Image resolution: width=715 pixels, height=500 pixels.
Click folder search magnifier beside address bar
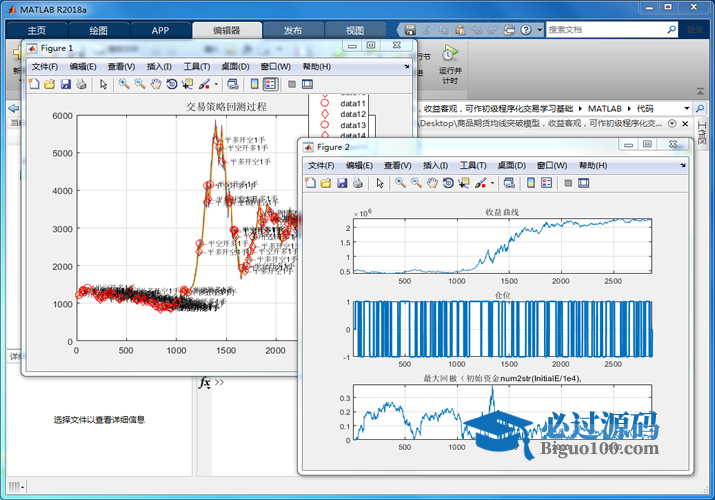click(x=699, y=108)
